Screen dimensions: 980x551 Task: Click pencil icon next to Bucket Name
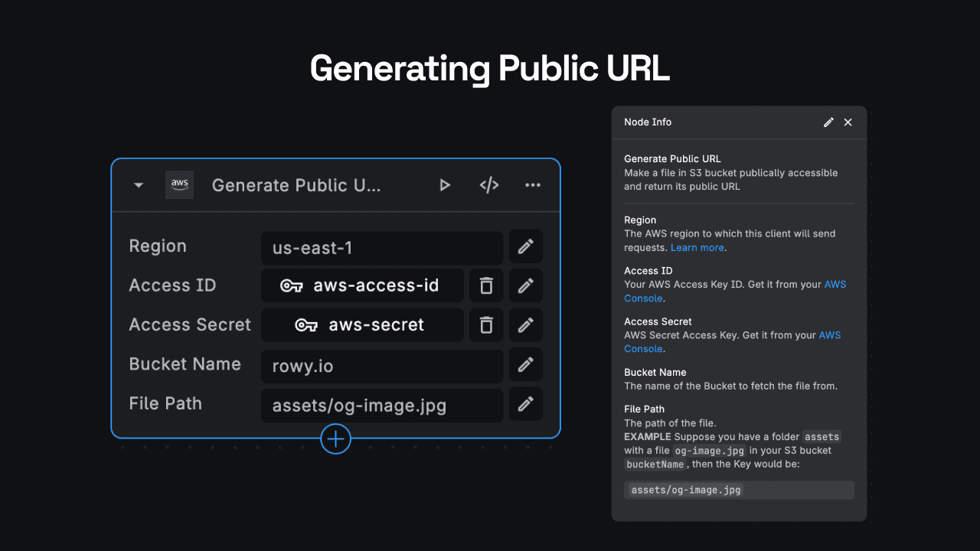tap(525, 364)
